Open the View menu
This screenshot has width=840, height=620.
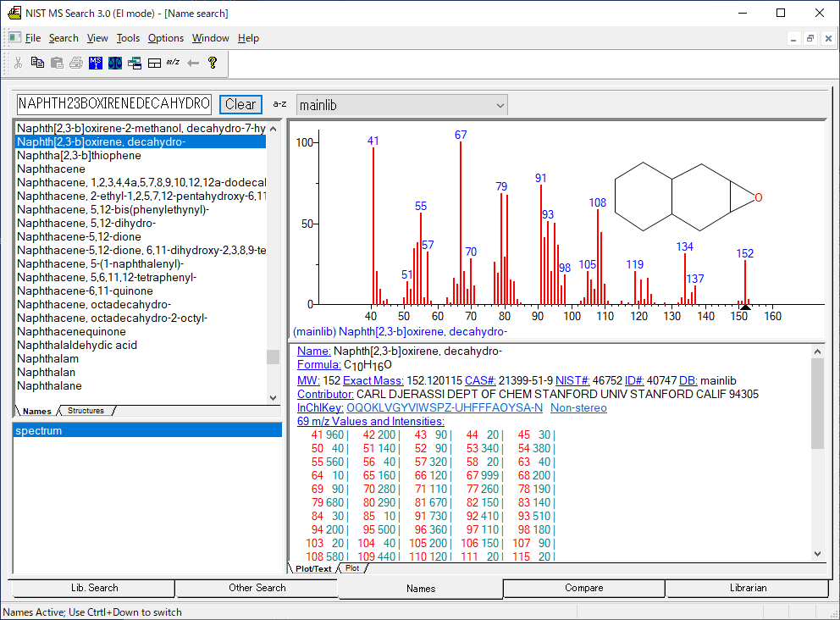97,38
